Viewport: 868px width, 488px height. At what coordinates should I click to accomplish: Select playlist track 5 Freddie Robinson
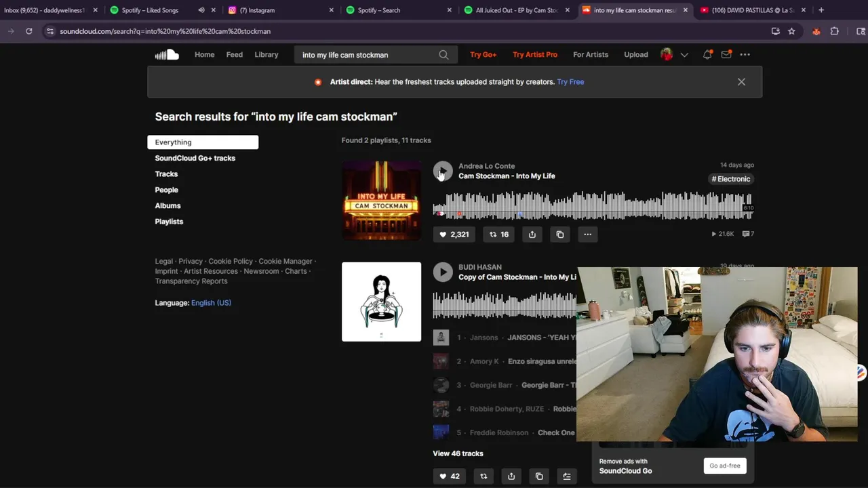click(505, 432)
